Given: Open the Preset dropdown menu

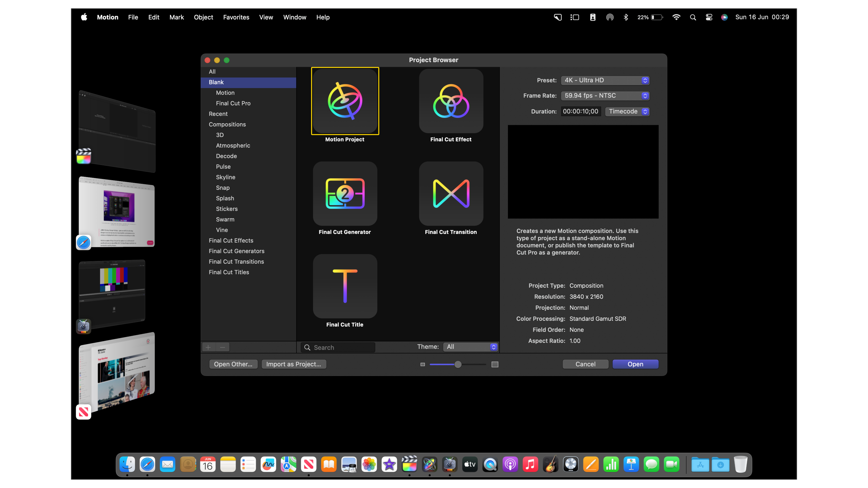Looking at the screenshot, I should tap(605, 80).
